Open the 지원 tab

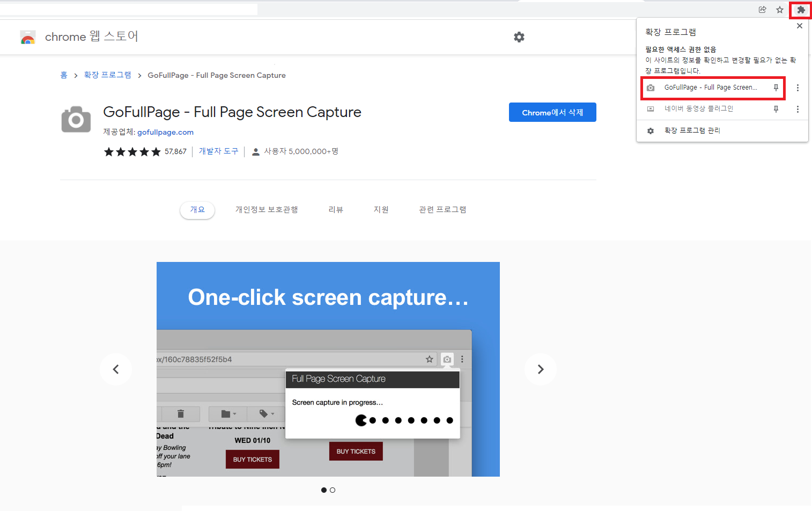[381, 210]
